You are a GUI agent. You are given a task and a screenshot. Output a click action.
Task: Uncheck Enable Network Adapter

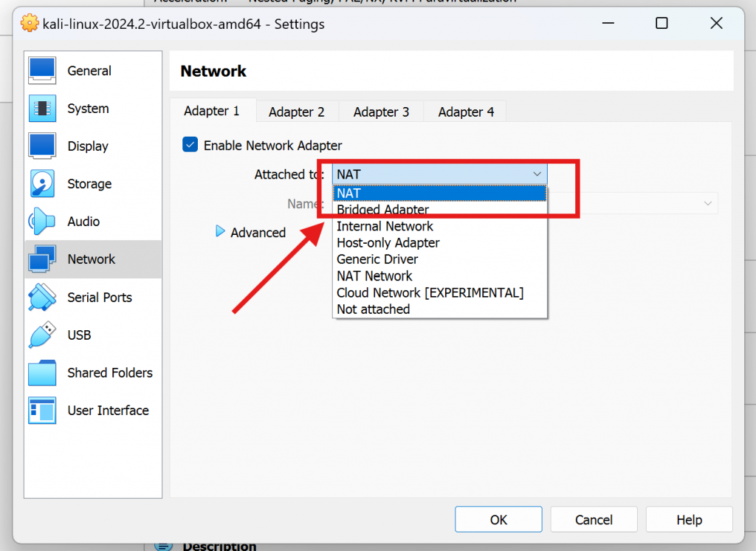[x=190, y=145]
